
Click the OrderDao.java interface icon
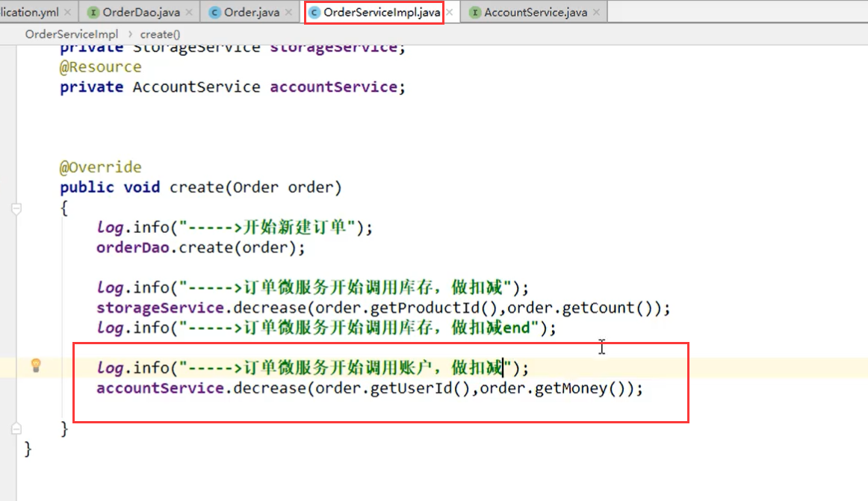[x=93, y=12]
